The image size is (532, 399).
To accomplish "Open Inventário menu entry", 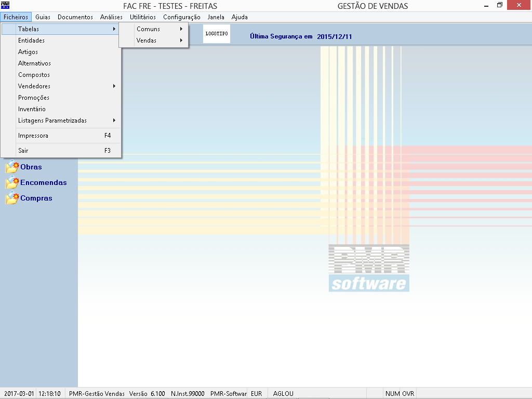I will coord(61,109).
